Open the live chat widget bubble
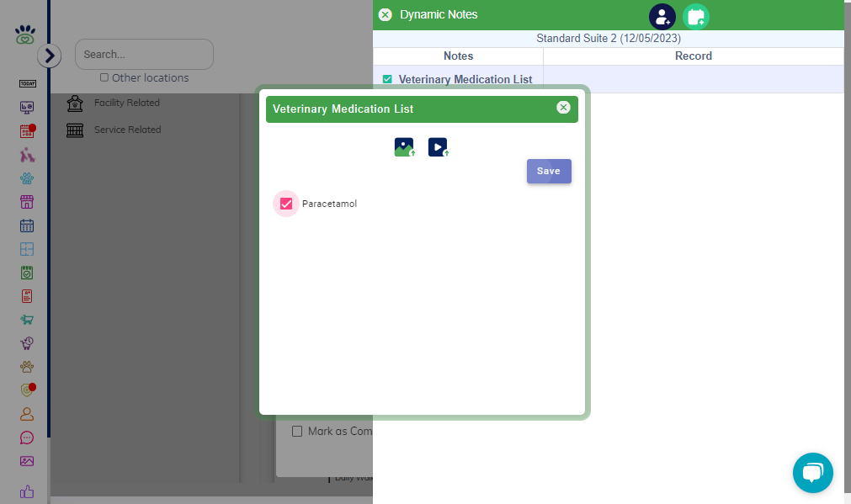Screen dimensions: 851x504 [812, 473]
